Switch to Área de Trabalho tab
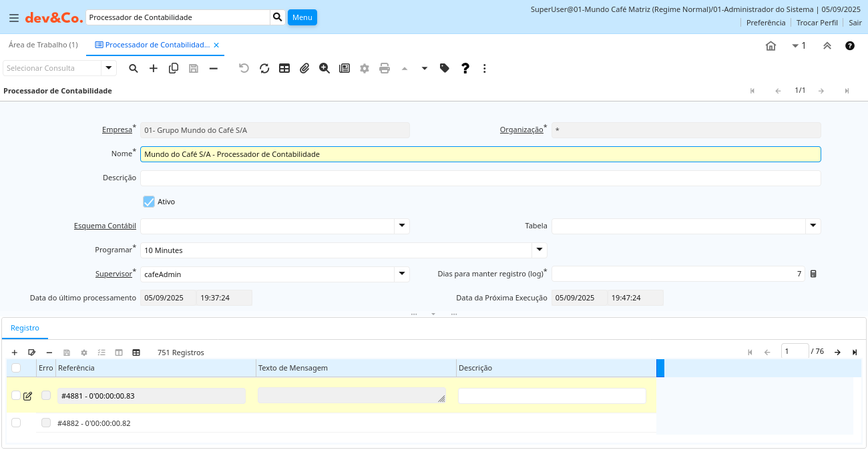This screenshot has width=868, height=450. coord(43,45)
